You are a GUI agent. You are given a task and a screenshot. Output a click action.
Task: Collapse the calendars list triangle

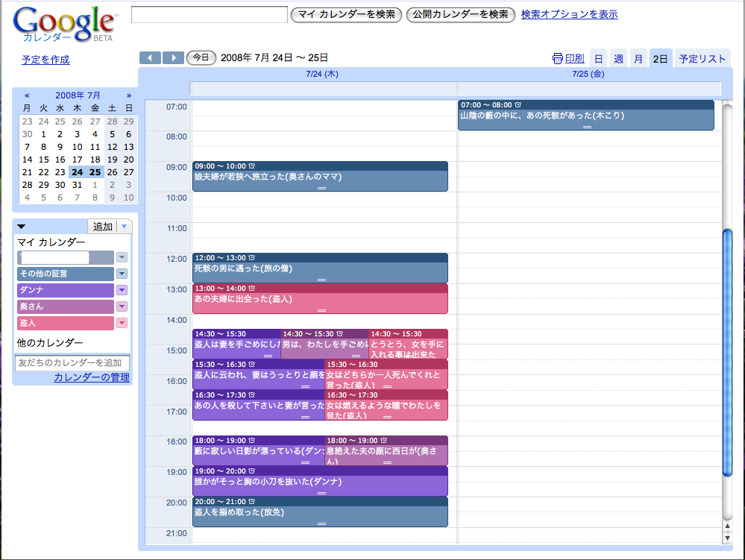pos(22,227)
